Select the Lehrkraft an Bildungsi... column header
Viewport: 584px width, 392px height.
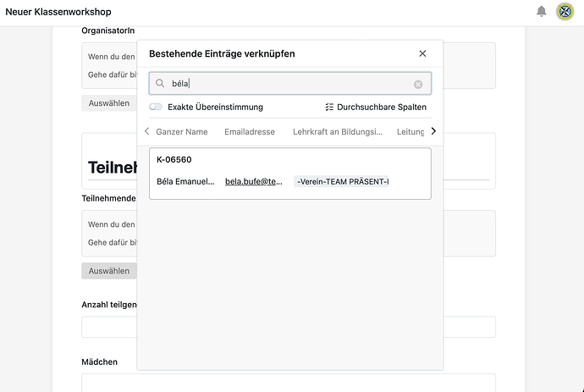point(338,132)
